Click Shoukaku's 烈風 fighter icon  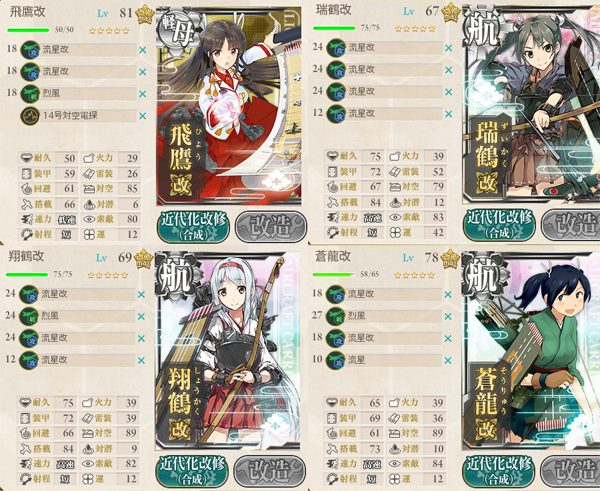[x=29, y=316]
